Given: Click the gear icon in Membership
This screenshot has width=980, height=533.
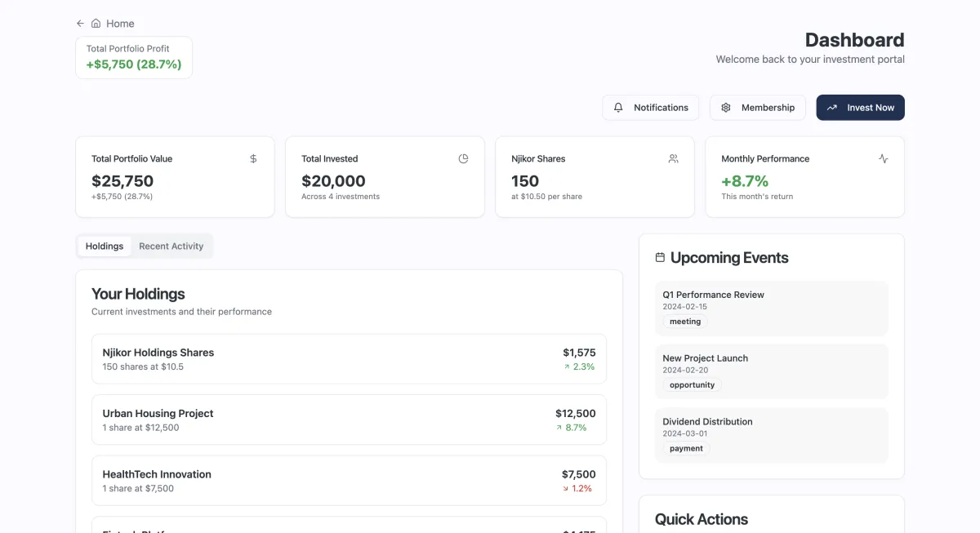Looking at the screenshot, I should [726, 108].
